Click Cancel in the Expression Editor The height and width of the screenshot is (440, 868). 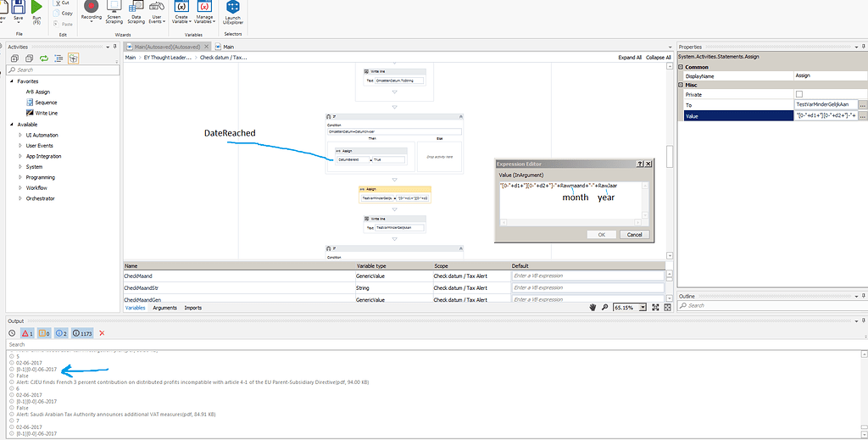[634, 235]
